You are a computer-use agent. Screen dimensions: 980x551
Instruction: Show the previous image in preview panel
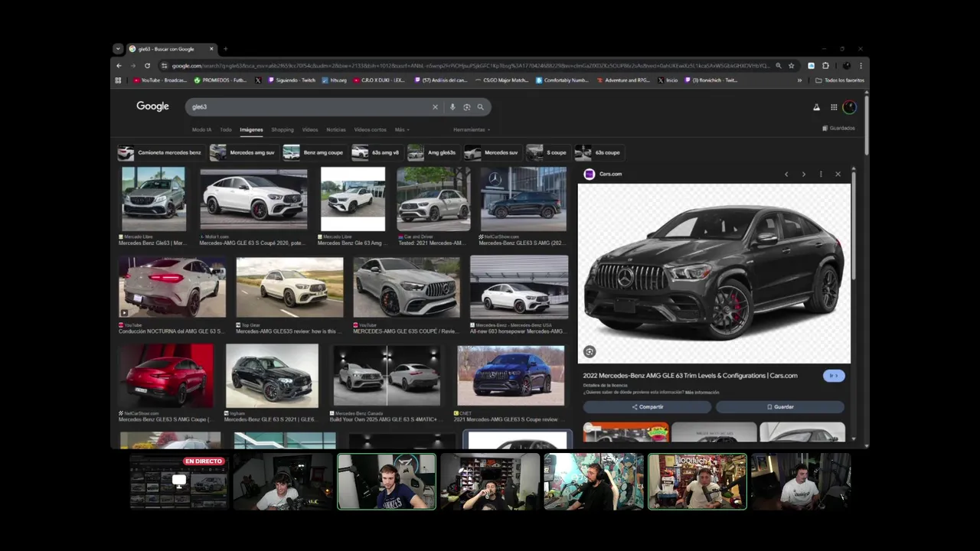coord(786,174)
